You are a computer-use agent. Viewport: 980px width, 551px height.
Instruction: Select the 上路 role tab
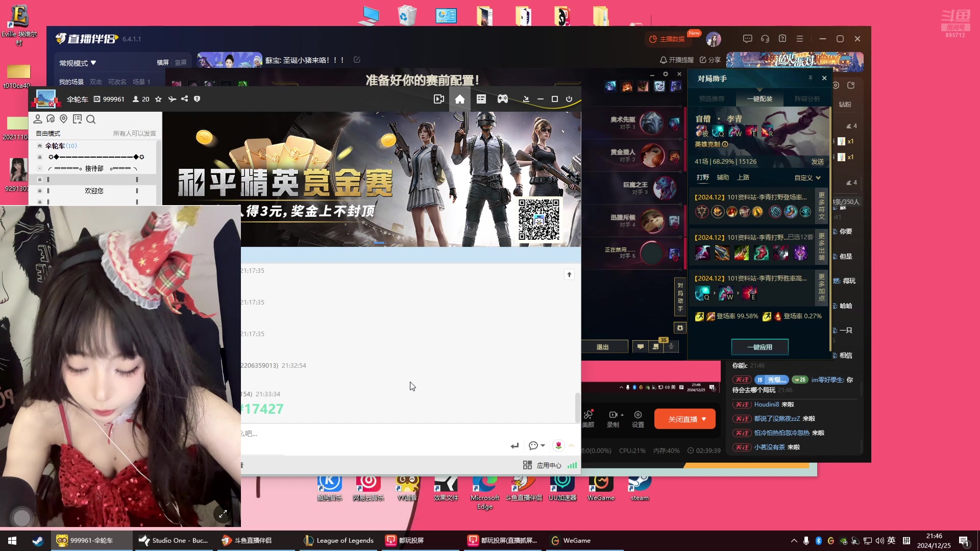tap(743, 178)
